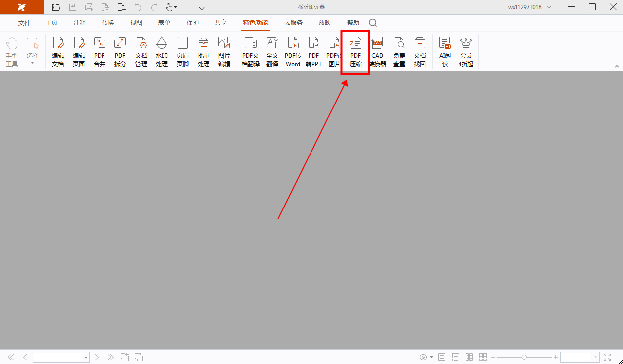Screen dimensions: 623x364
Task: Switch to the 注释 ribbon tab
Action: tap(80, 23)
